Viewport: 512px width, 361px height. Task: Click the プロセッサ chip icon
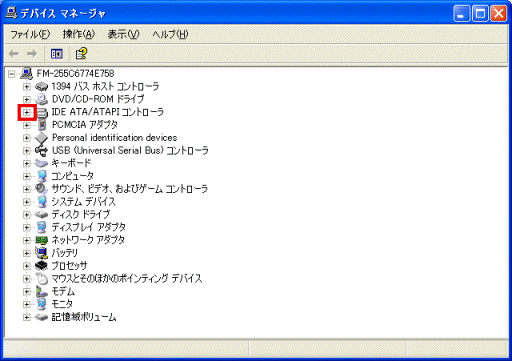[41, 266]
